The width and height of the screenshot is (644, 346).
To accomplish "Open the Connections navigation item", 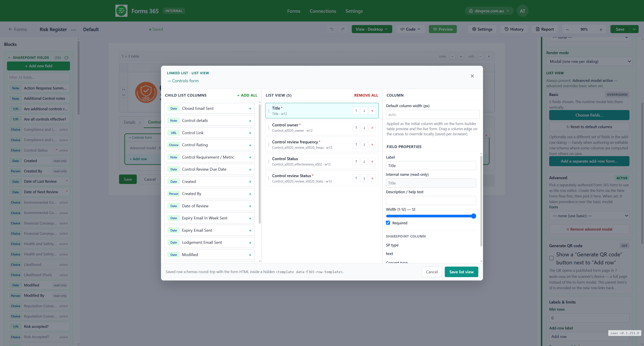I will pos(323,11).
